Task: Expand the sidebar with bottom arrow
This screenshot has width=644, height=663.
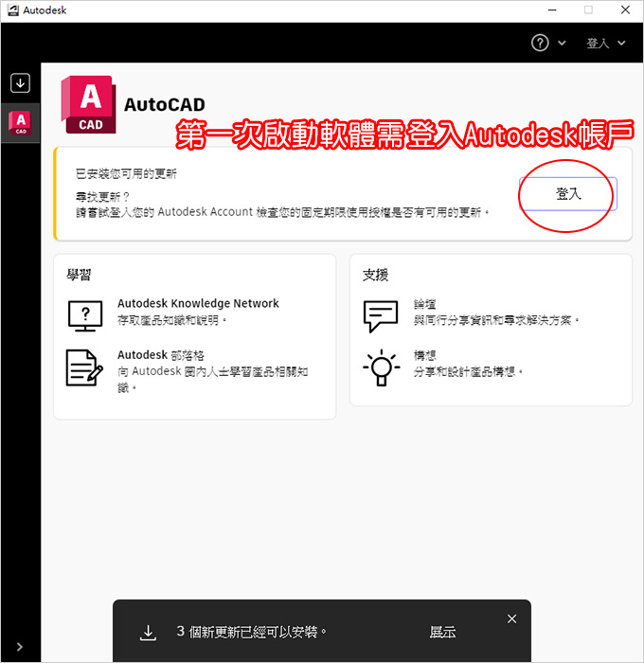Action: (x=20, y=647)
